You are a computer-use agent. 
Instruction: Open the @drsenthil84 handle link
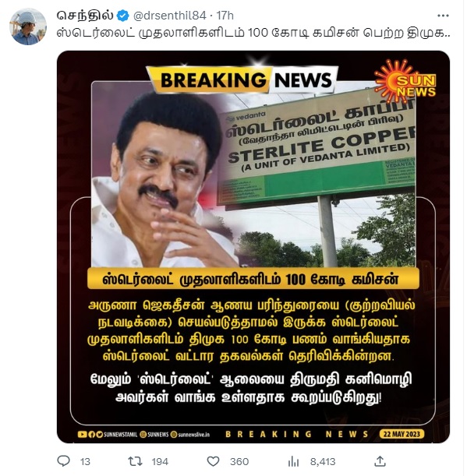coord(170,16)
